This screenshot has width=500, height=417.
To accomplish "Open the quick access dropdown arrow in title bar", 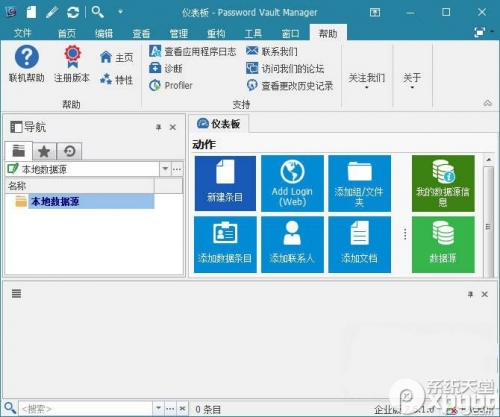I will (x=120, y=12).
